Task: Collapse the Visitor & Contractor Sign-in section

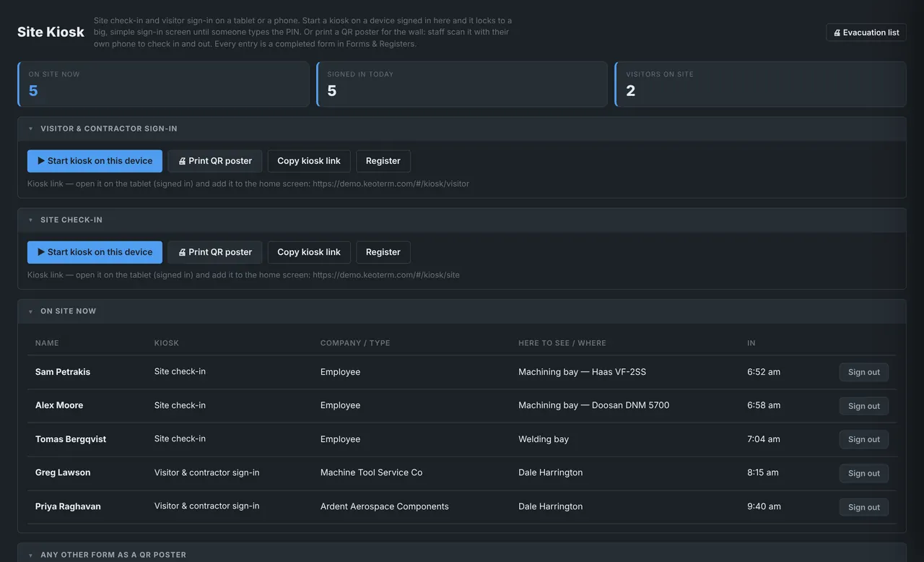Action: tap(30, 129)
